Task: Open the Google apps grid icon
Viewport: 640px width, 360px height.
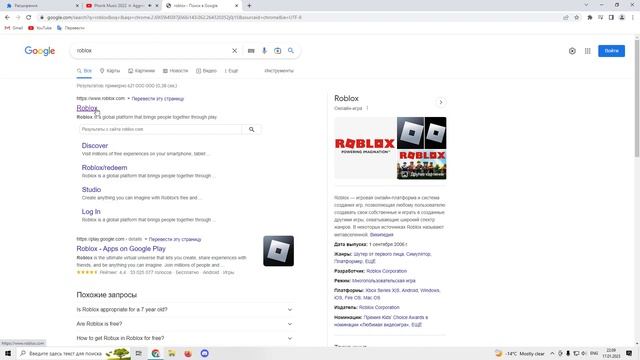Action: tap(587, 51)
